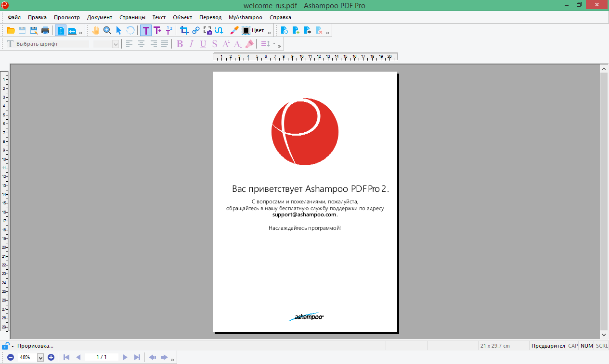The width and height of the screenshot is (609, 364).
Task: Open the Документ menu
Action: pyautogui.click(x=100, y=17)
